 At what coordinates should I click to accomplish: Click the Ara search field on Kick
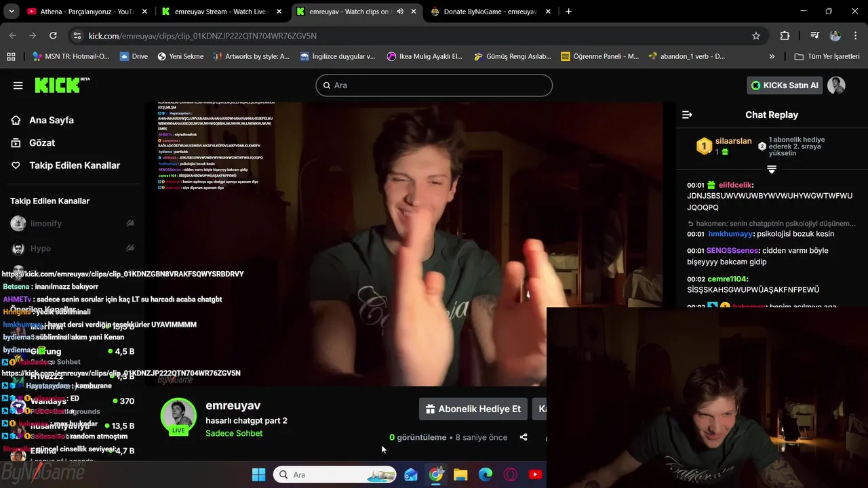434,85
